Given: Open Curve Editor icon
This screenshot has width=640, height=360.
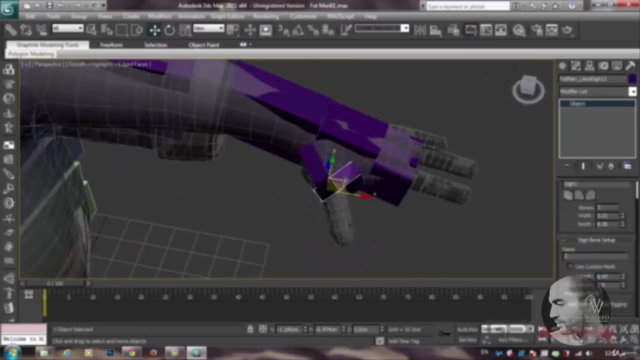Looking at the screenshot, I should pos(486,30).
